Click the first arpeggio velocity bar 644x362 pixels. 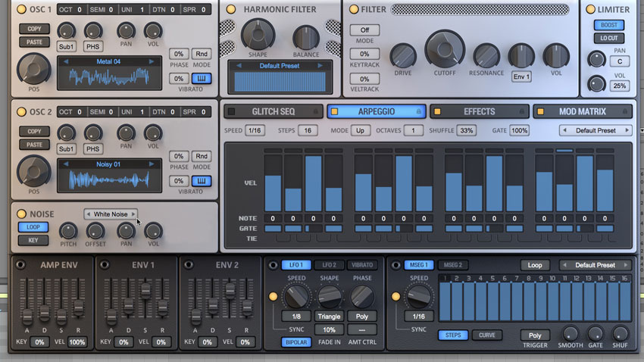[273, 184]
